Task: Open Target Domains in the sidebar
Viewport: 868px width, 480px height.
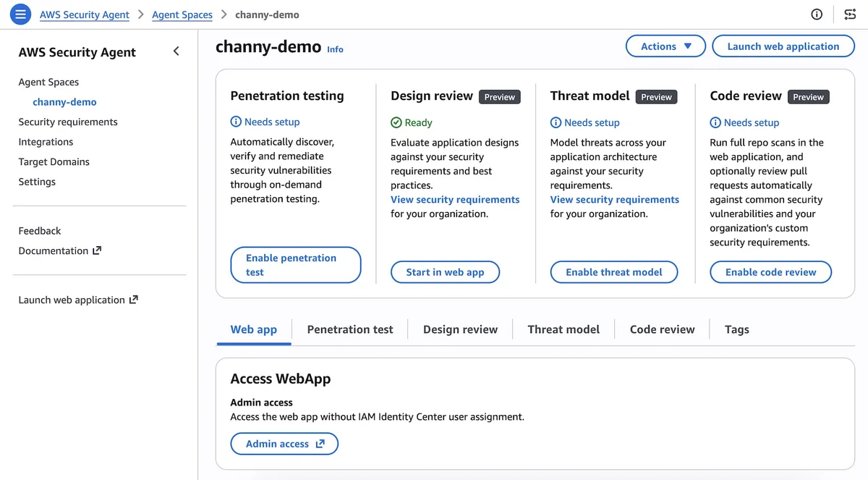Action: point(54,161)
